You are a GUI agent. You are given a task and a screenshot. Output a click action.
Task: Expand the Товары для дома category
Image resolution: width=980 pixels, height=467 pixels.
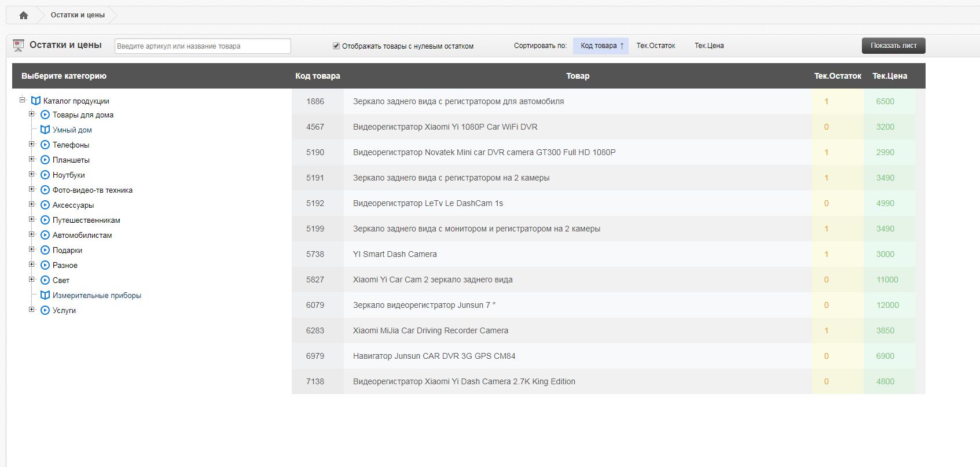tap(32, 114)
